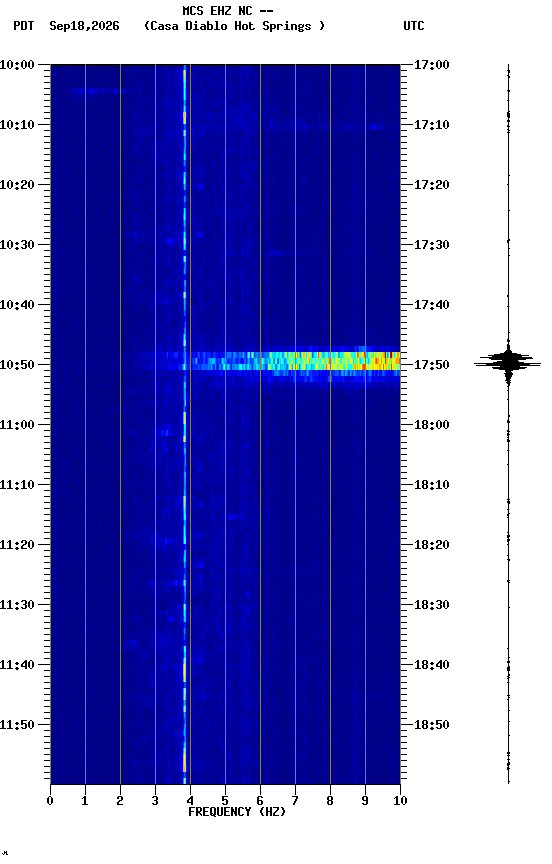Screen dimensions: 552x864
Task: Click the '10:00' PDT time label
Action: click(17, 65)
